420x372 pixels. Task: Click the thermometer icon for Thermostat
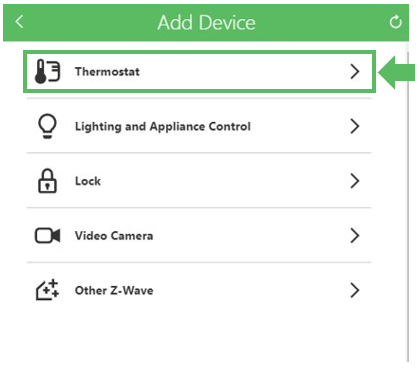coord(47,71)
